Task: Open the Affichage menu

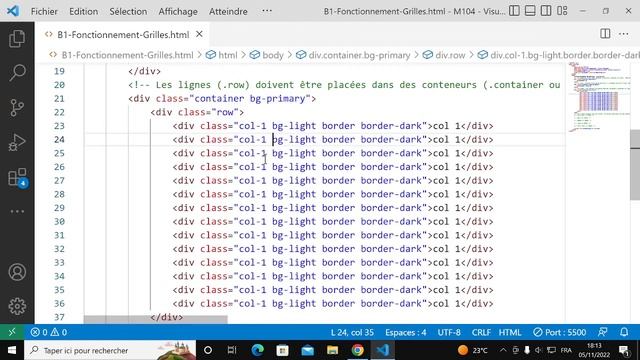Action: (x=178, y=11)
